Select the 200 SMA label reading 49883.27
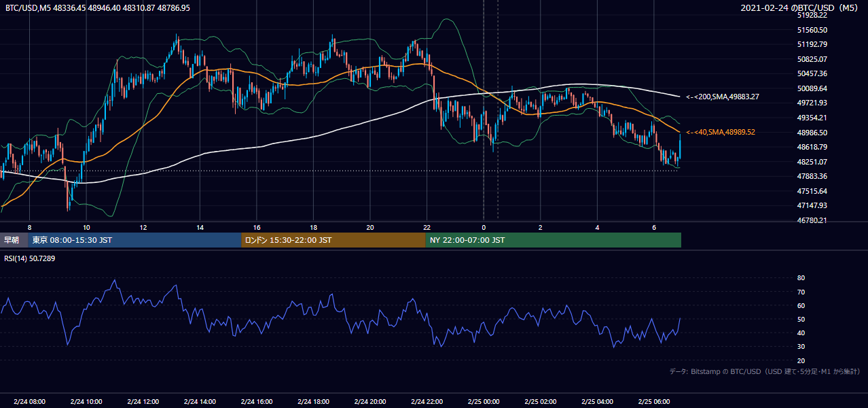Screen dimensions: 868x408 (722, 97)
